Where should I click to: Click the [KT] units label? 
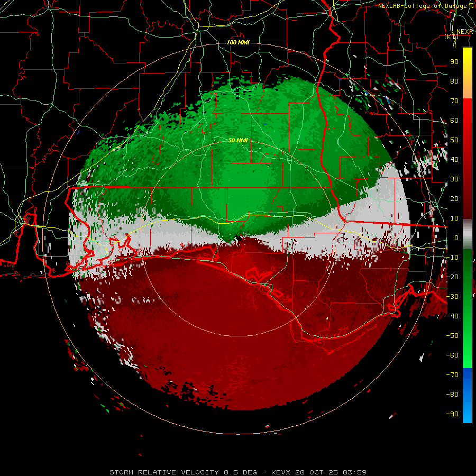coord(451,36)
